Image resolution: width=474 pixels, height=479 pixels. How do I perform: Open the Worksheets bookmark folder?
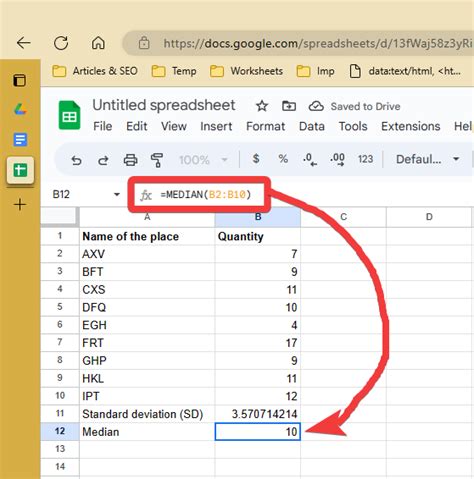point(246,71)
